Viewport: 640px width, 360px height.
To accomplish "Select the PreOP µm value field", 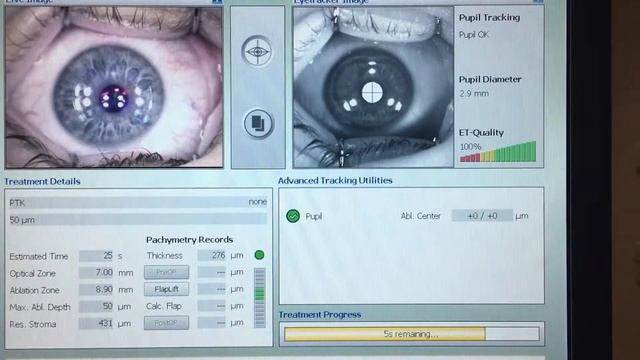I will point(211,272).
